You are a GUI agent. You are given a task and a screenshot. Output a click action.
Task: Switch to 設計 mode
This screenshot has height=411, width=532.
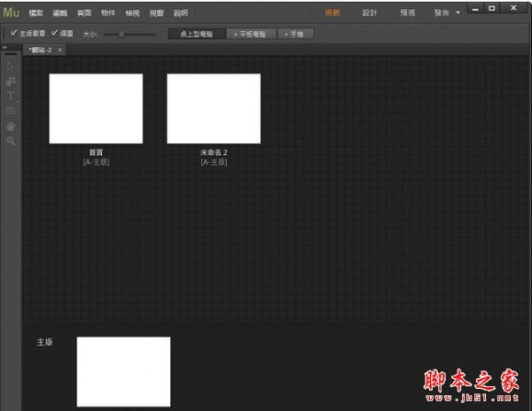point(370,13)
